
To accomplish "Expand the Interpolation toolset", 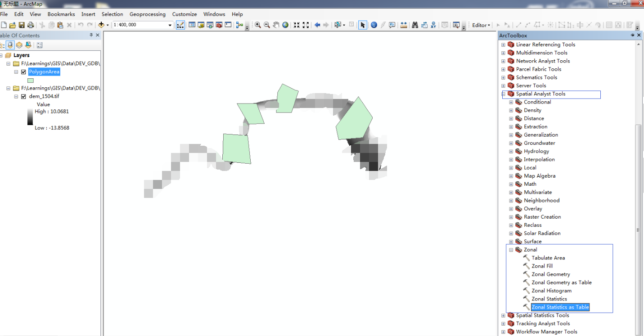I will pyautogui.click(x=511, y=160).
